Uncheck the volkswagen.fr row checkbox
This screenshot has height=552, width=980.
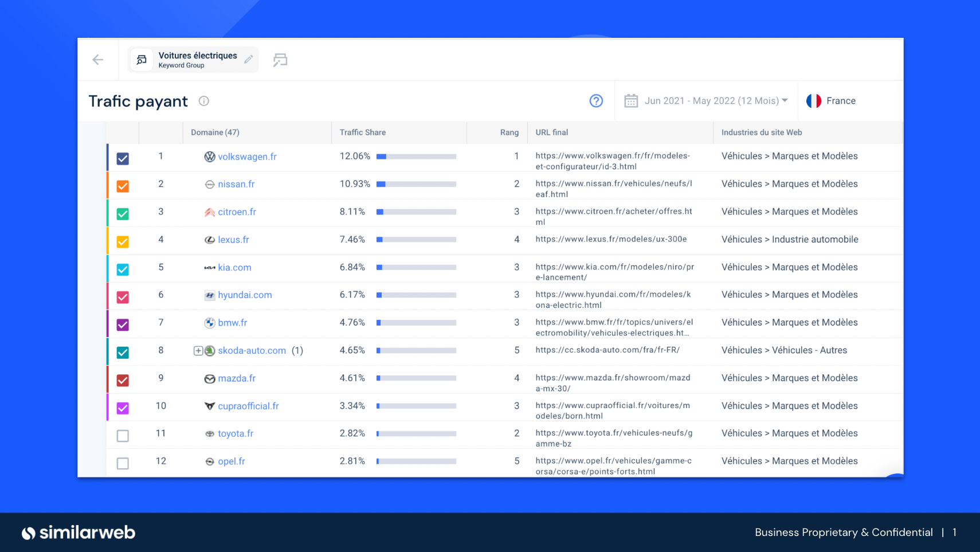[x=123, y=159]
